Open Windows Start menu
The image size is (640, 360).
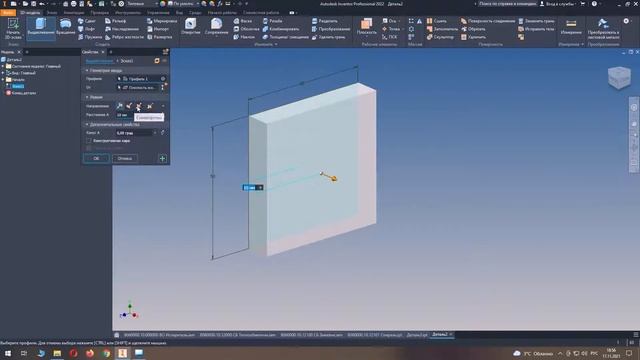point(8,353)
